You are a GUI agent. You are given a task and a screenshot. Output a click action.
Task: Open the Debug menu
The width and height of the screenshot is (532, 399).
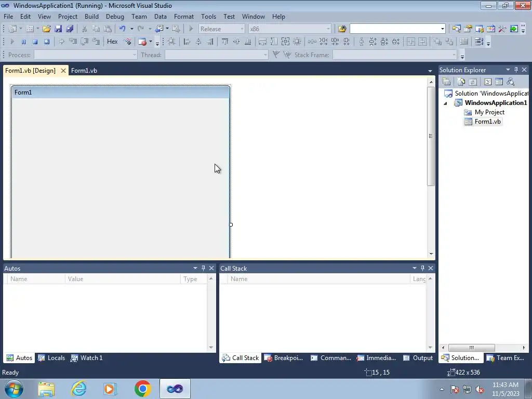115,16
